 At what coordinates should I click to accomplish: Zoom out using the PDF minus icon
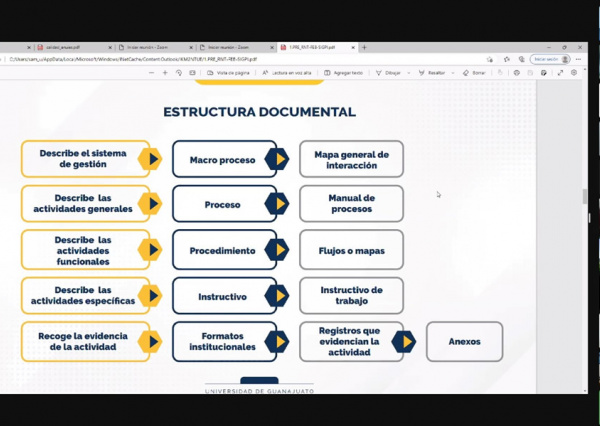[x=152, y=73]
